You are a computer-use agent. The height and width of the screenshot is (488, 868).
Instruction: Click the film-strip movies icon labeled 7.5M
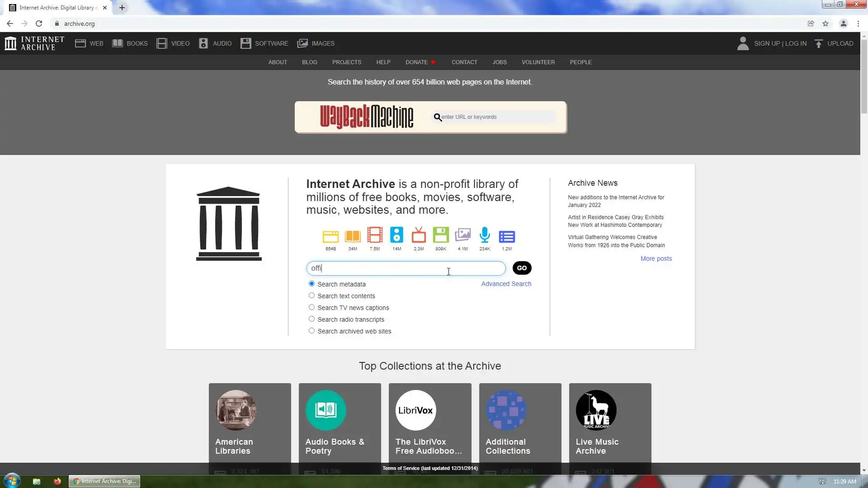374,235
